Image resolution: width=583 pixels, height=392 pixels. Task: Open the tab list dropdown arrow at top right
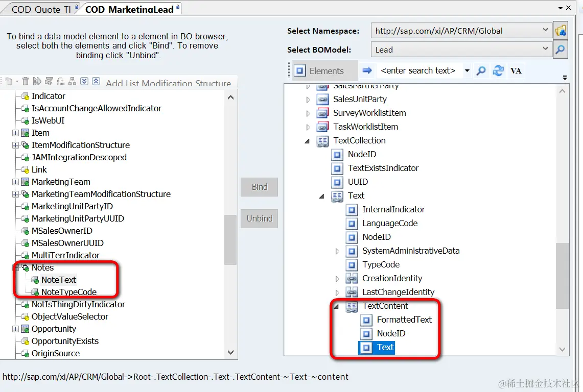point(561,8)
